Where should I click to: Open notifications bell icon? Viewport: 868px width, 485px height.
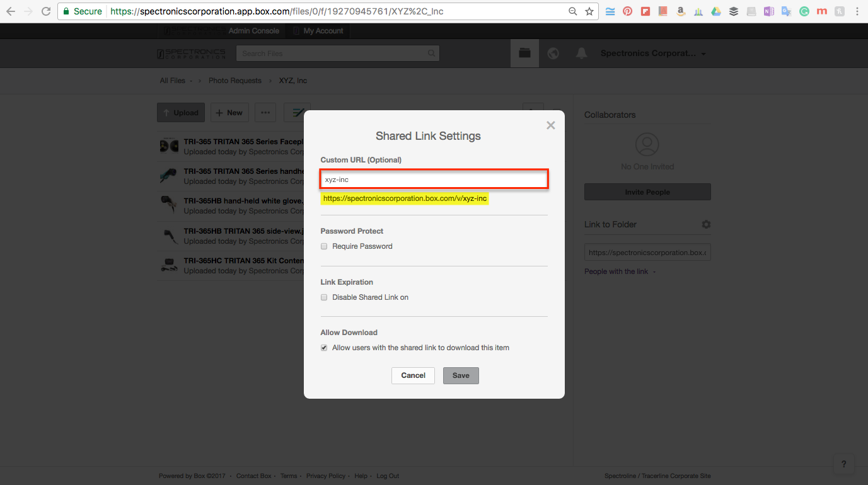(581, 54)
